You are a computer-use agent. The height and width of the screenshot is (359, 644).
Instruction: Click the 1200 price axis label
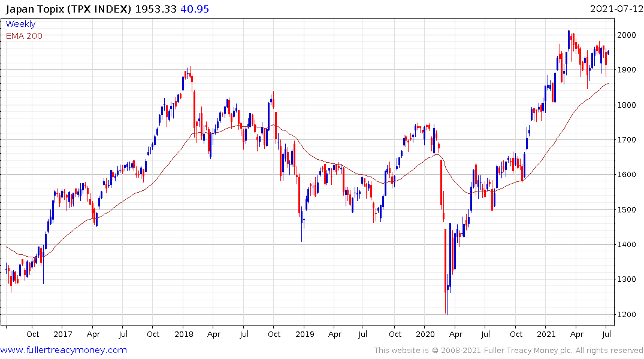pyautogui.click(x=627, y=314)
